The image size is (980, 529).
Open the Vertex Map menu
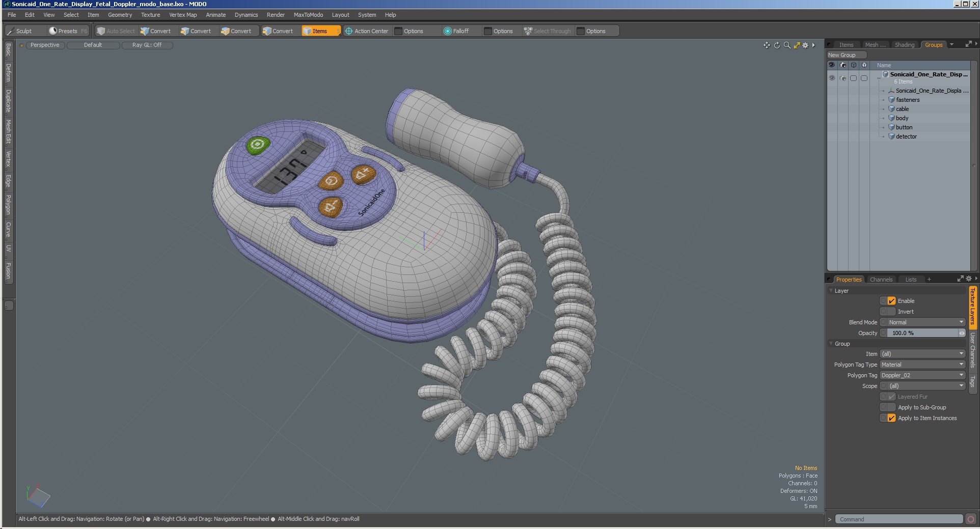(x=183, y=15)
